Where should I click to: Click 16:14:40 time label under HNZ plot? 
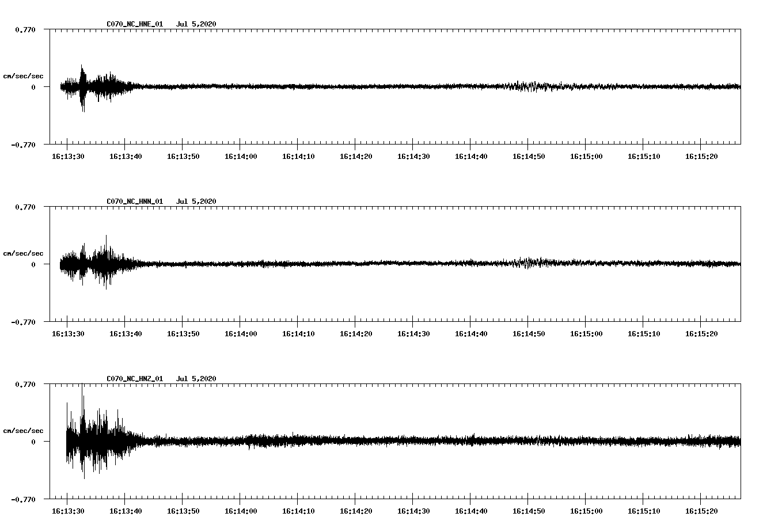click(x=471, y=511)
